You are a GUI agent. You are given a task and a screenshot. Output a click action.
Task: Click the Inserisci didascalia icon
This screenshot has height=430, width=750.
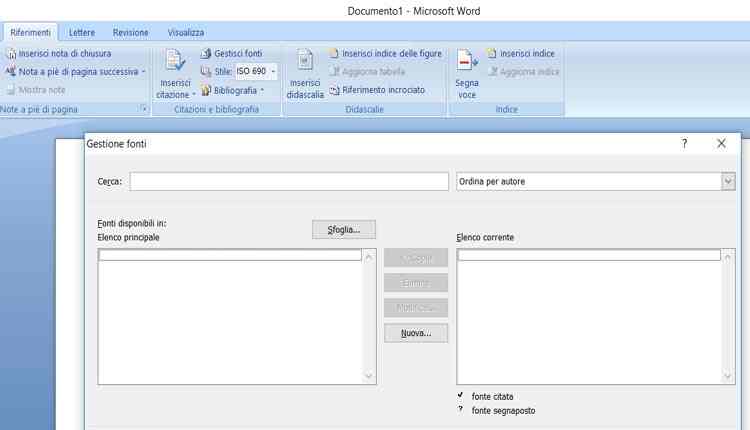[x=305, y=61]
